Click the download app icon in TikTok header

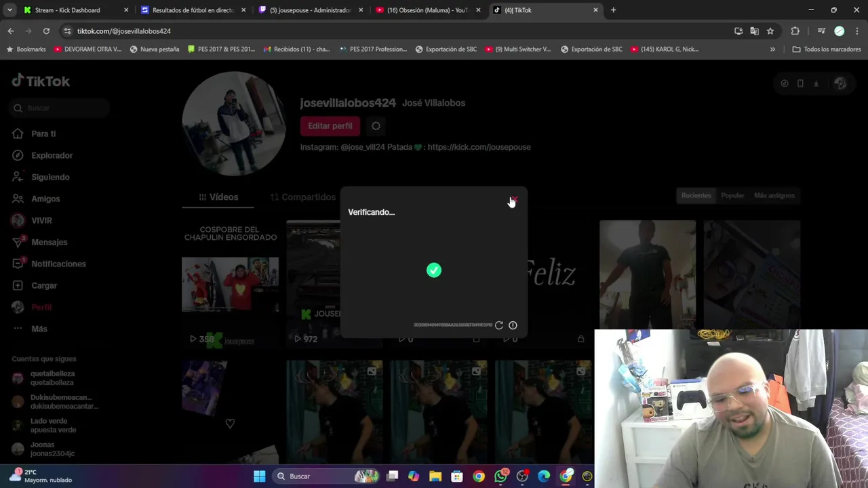(x=816, y=83)
